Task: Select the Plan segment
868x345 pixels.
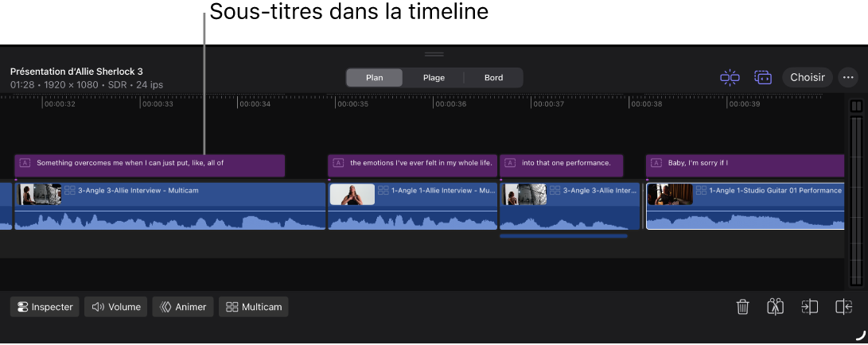Action: click(x=374, y=77)
